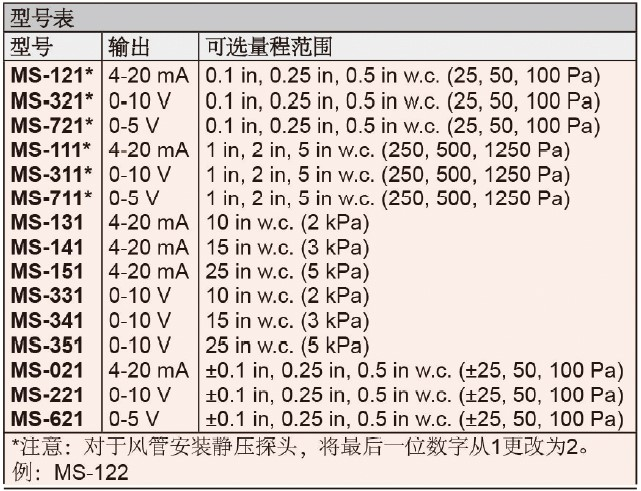Click 0-5 V output in MS-711* row

134,198
